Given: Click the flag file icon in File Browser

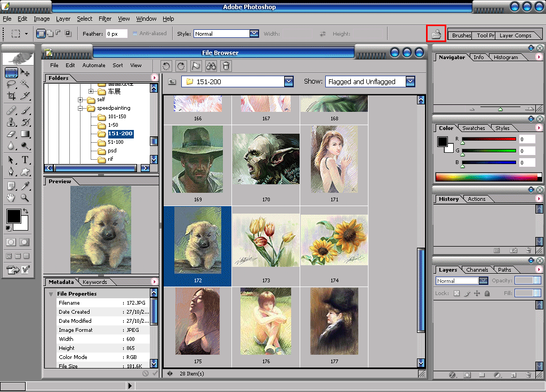Looking at the screenshot, I should pyautogui.click(x=196, y=66).
